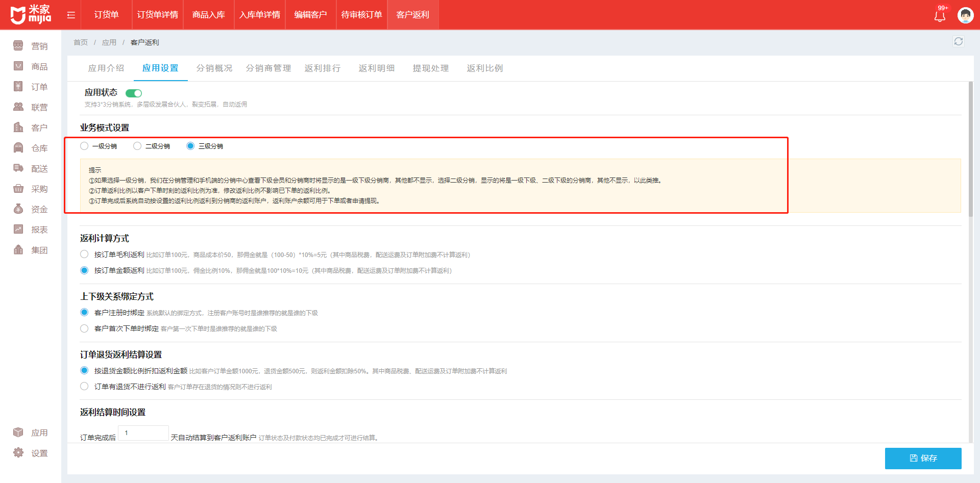Click the page refresh icon

[x=958, y=41]
